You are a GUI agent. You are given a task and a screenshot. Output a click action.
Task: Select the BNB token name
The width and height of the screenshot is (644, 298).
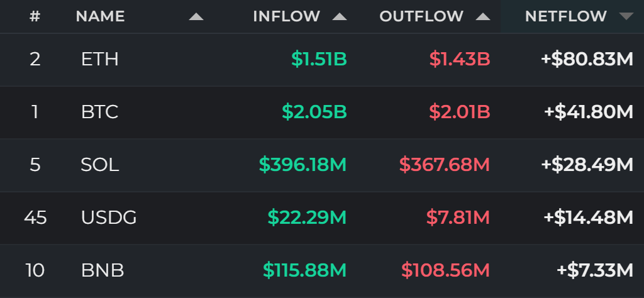(x=103, y=270)
